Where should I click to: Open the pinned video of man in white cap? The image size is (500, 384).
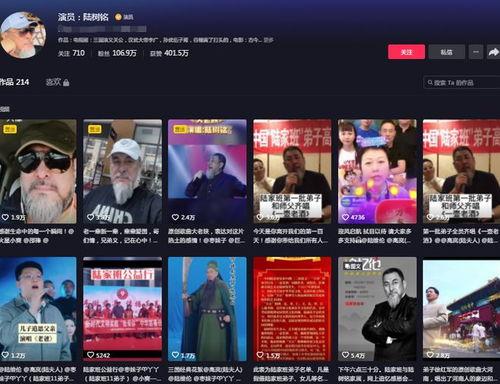(x=122, y=171)
